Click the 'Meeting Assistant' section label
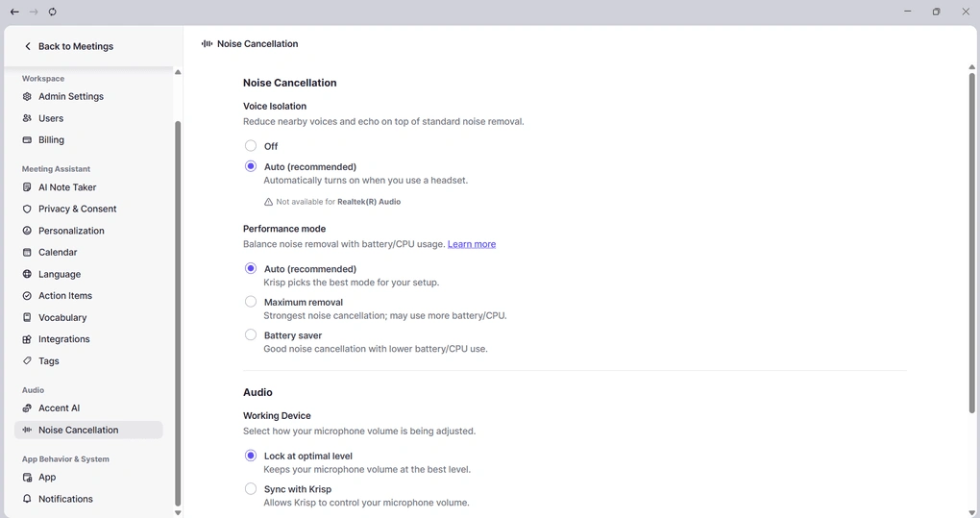This screenshot has width=980, height=518. 56,169
